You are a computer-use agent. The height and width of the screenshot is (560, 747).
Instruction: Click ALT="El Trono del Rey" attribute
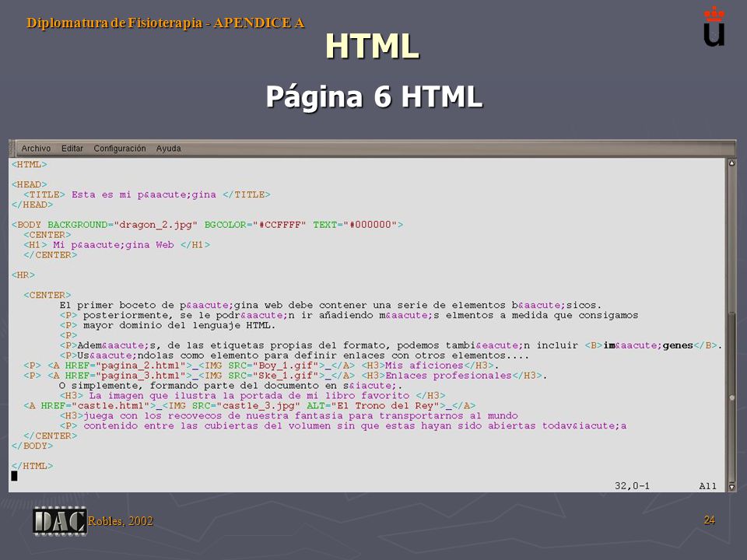[x=373, y=406]
